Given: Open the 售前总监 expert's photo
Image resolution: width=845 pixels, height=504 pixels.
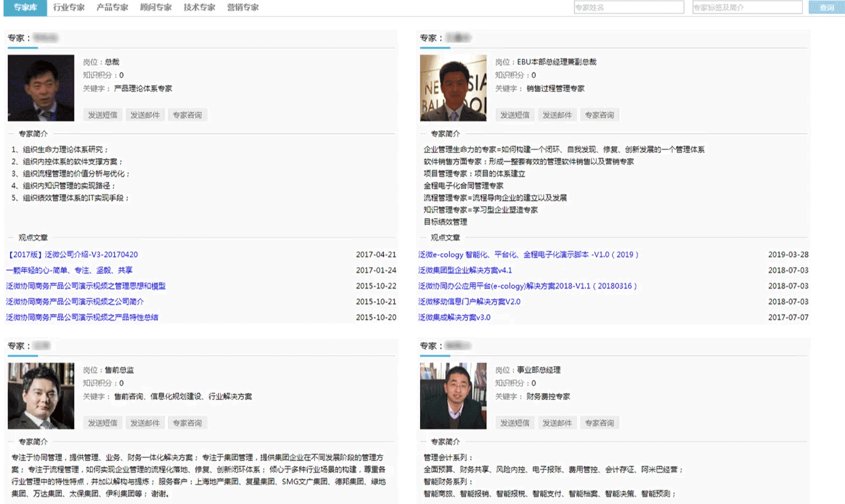Looking at the screenshot, I should click(x=41, y=396).
